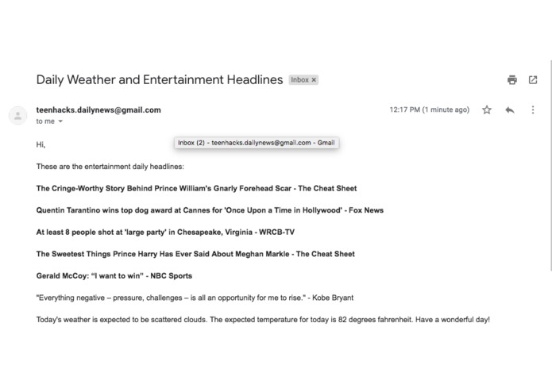
Task: Click the Inbox label tag
Action: point(299,80)
